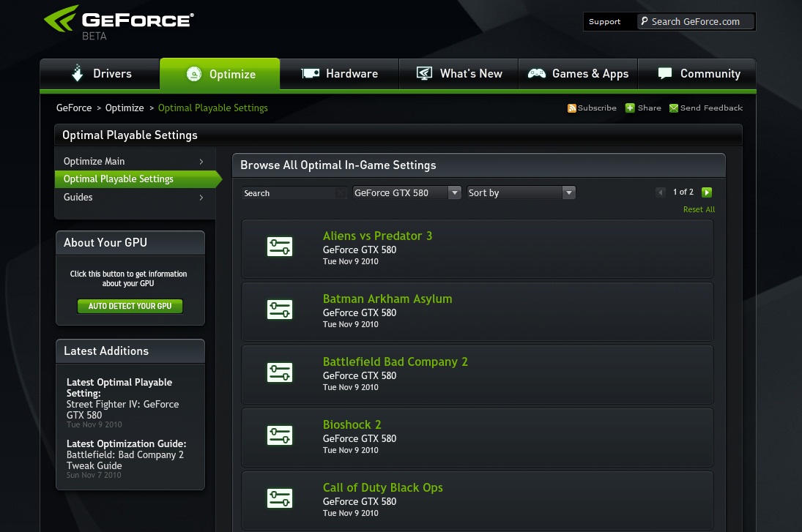Open the Drivers tab
This screenshot has width=802, height=532.
coord(100,74)
